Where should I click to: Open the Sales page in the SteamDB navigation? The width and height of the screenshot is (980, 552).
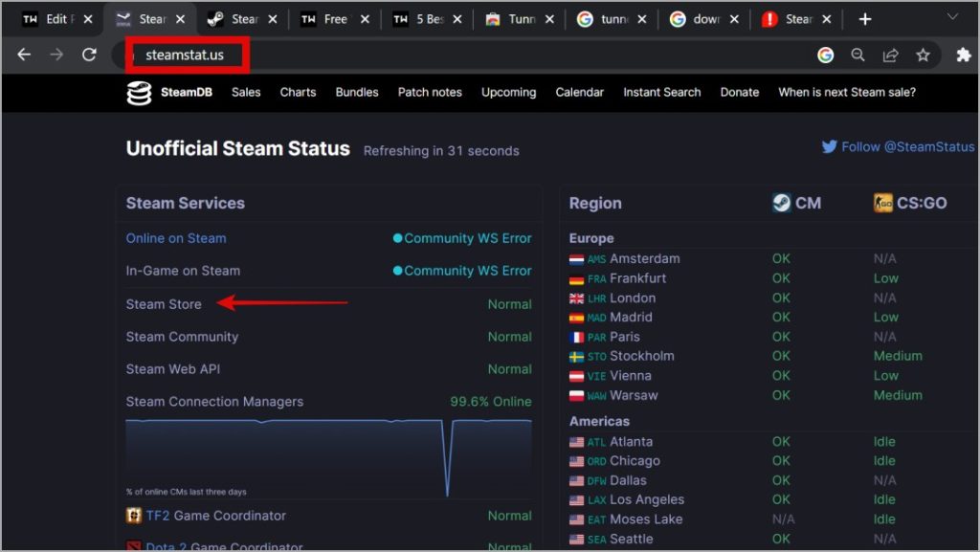tap(246, 93)
